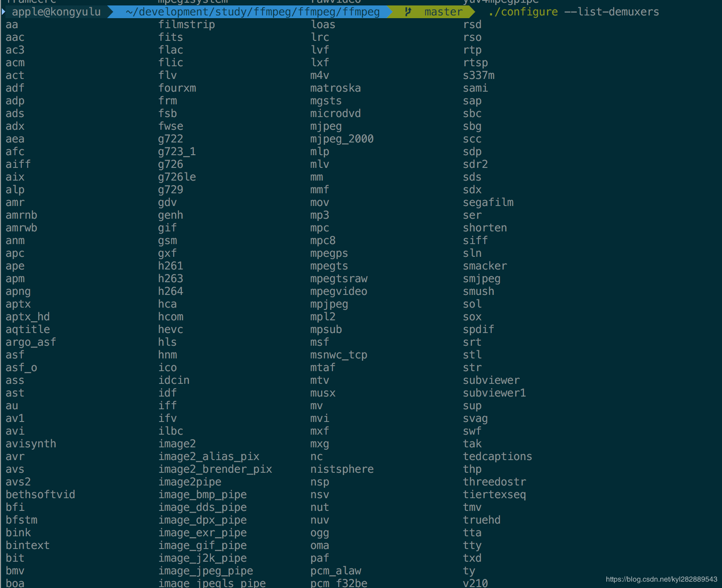Viewport: 722px width, 588px height.
Task: Click the 'bethsoftvid' entry
Action: pos(40,495)
